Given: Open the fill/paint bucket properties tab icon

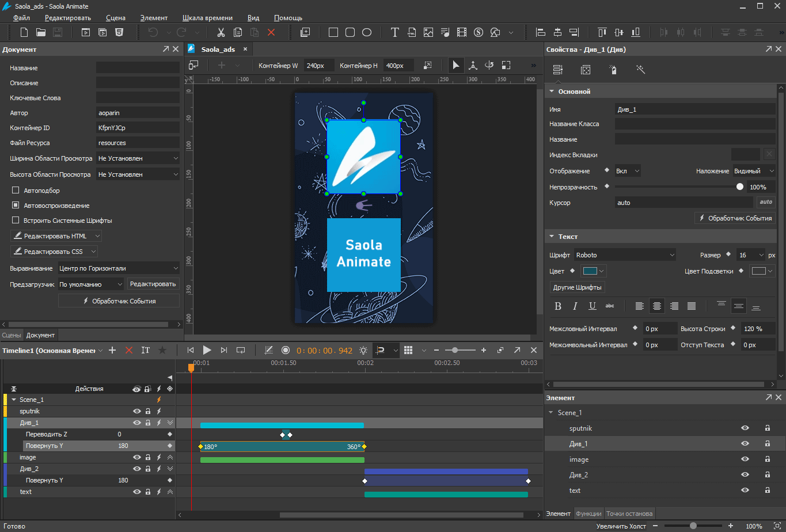Looking at the screenshot, I should click(613, 70).
